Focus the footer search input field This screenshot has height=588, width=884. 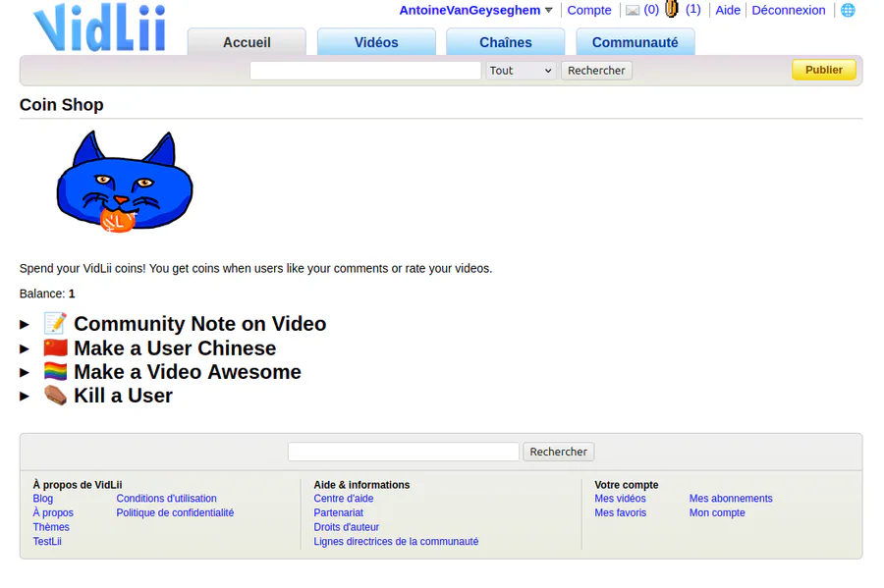[x=404, y=452]
